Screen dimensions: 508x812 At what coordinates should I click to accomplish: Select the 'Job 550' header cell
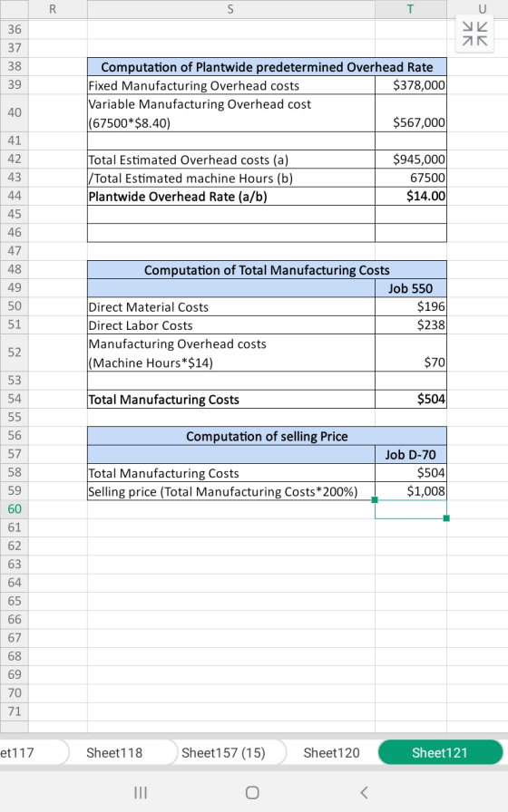tap(411, 288)
